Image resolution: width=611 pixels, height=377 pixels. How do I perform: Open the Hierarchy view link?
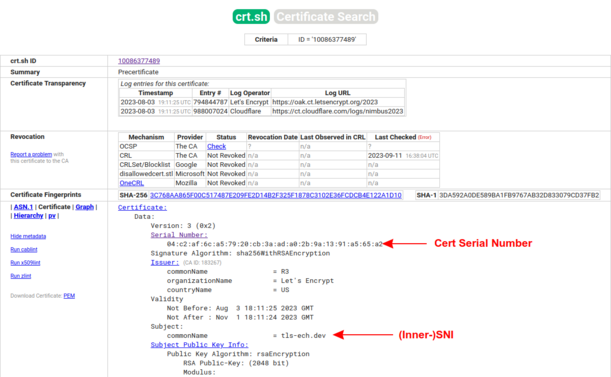28,216
